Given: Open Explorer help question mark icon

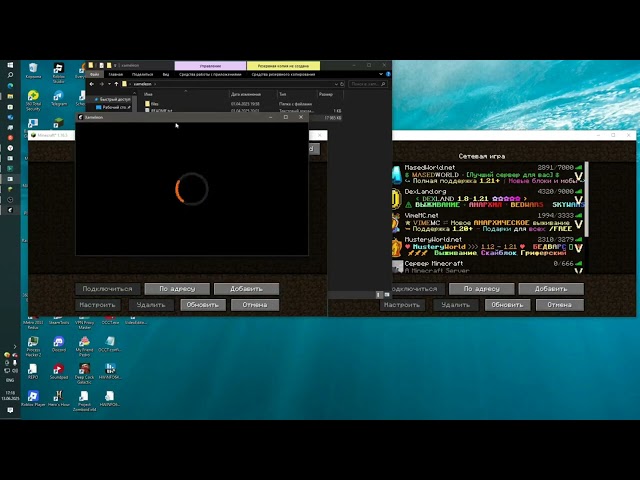Looking at the screenshot, I should tap(388, 74).
